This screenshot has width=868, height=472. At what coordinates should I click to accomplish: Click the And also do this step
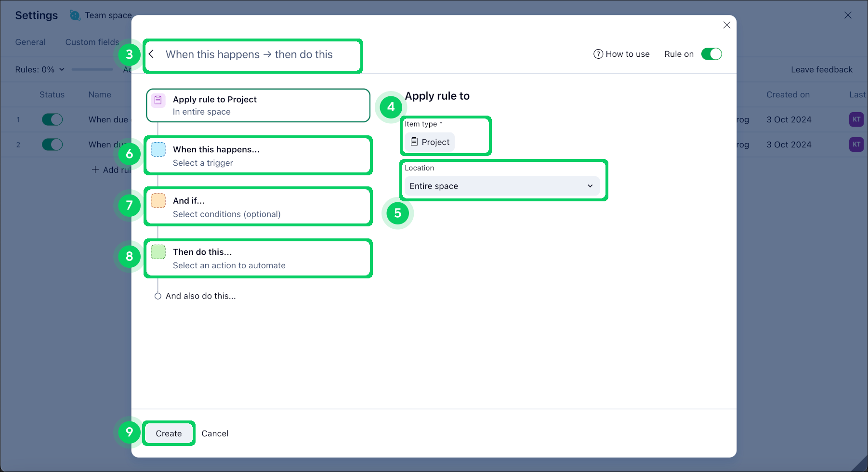(x=200, y=296)
